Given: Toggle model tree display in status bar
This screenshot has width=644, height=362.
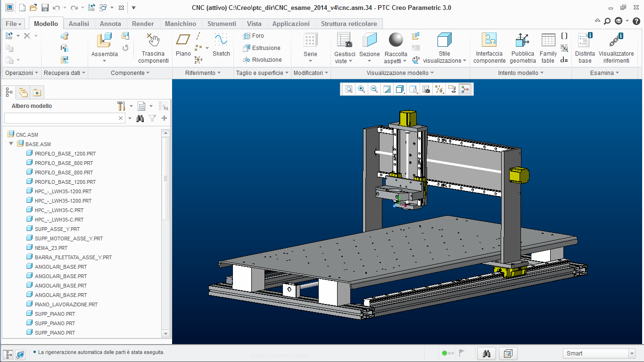Looking at the screenshot, I should pyautogui.click(x=9, y=354).
